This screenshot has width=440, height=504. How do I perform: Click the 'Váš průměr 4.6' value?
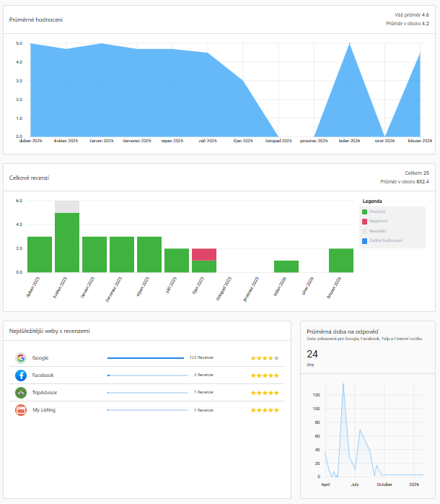point(412,14)
